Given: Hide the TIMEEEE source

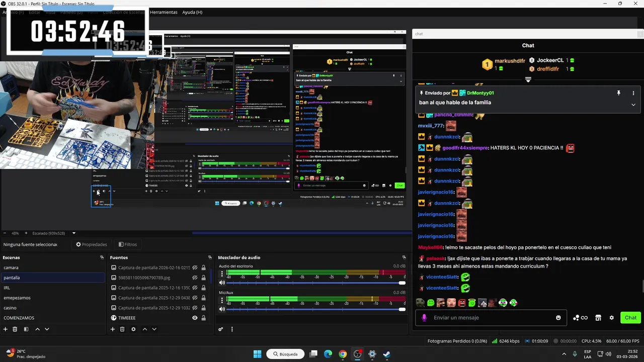Looking at the screenshot, I should coord(195,318).
